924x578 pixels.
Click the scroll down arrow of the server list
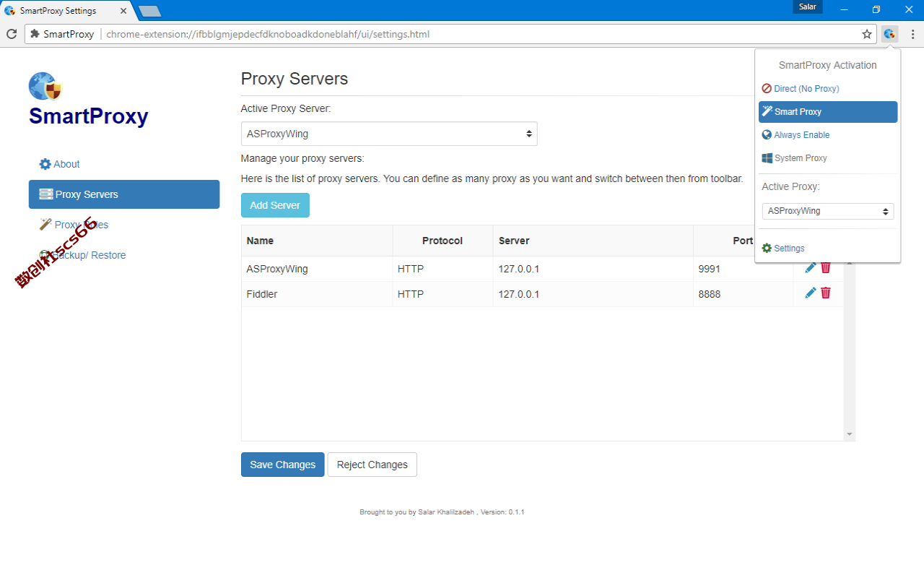click(x=850, y=434)
